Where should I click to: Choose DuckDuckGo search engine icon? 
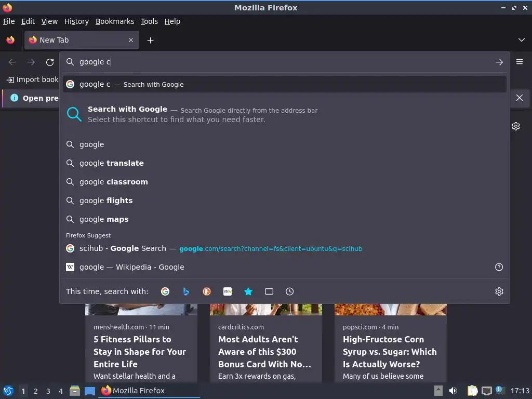(x=207, y=291)
